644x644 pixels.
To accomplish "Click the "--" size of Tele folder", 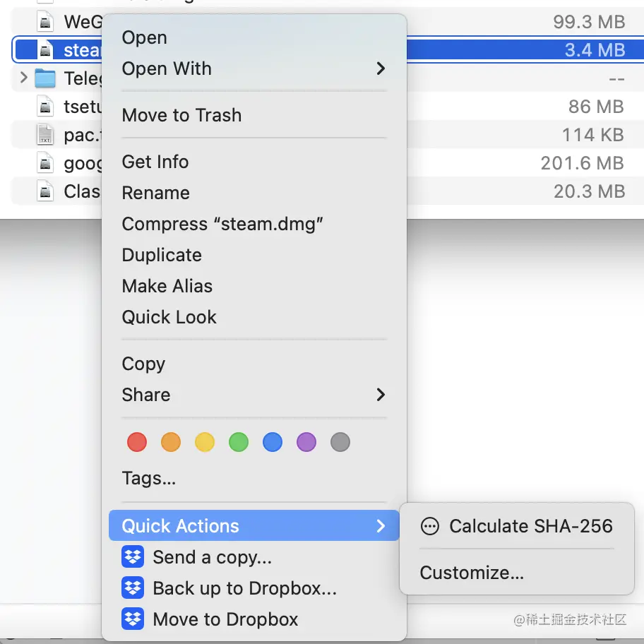I will [616, 78].
